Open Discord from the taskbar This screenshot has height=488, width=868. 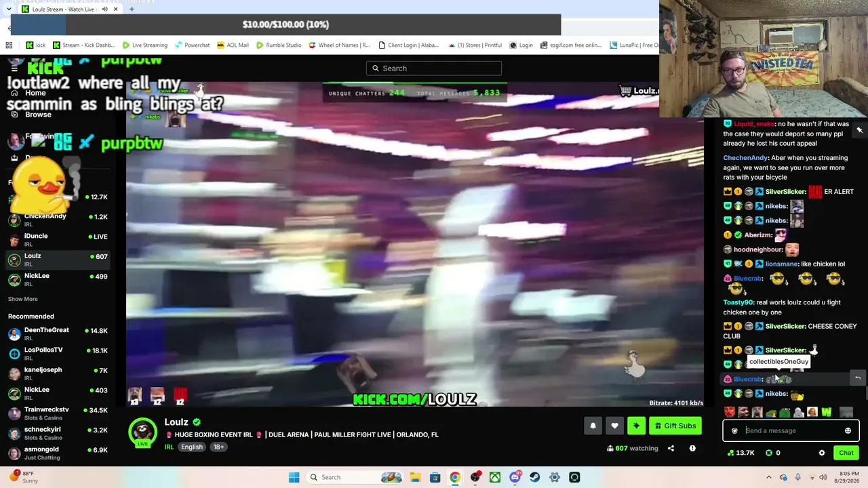[x=515, y=477]
